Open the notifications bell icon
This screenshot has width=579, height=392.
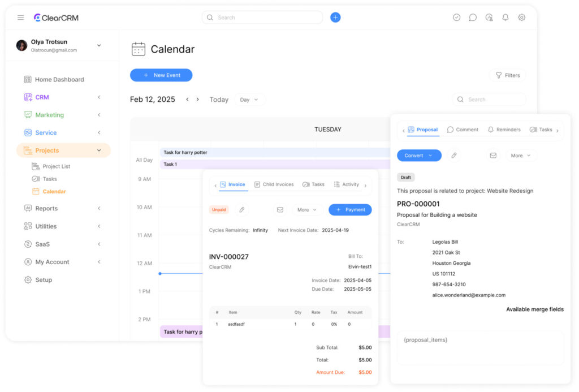505,18
